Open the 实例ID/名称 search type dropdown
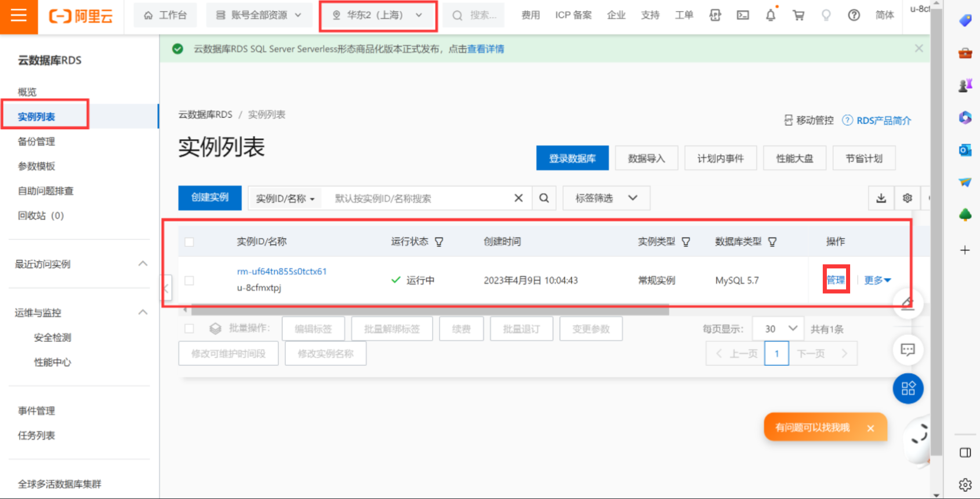Viewport: 980px width, 499px height. click(285, 199)
